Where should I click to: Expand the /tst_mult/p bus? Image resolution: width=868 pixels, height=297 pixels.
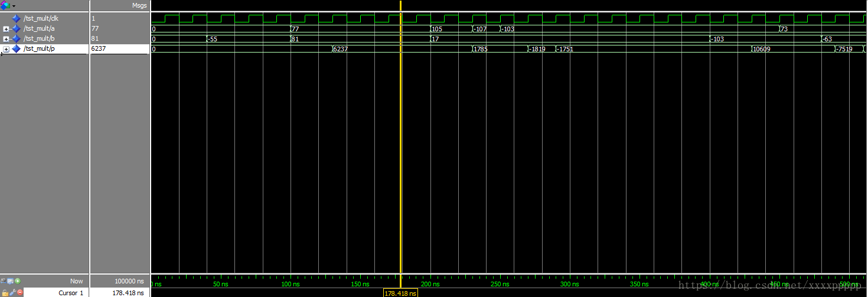[6, 49]
